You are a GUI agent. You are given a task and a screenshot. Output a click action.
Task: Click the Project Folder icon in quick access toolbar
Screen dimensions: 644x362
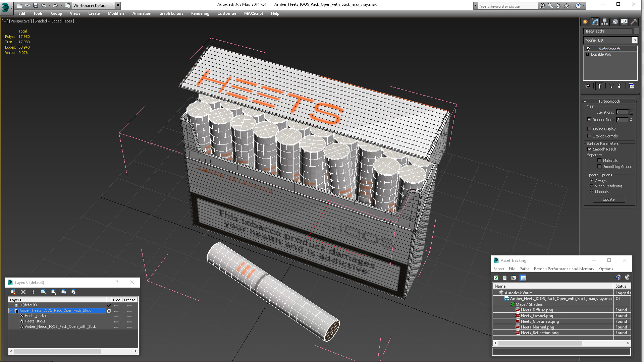click(67, 6)
